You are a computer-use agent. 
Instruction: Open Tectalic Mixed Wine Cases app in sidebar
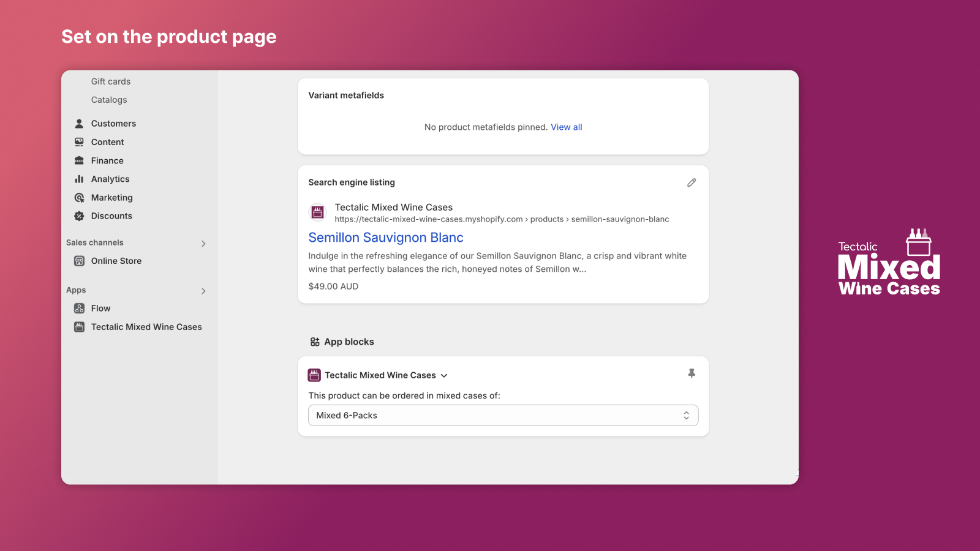146,327
